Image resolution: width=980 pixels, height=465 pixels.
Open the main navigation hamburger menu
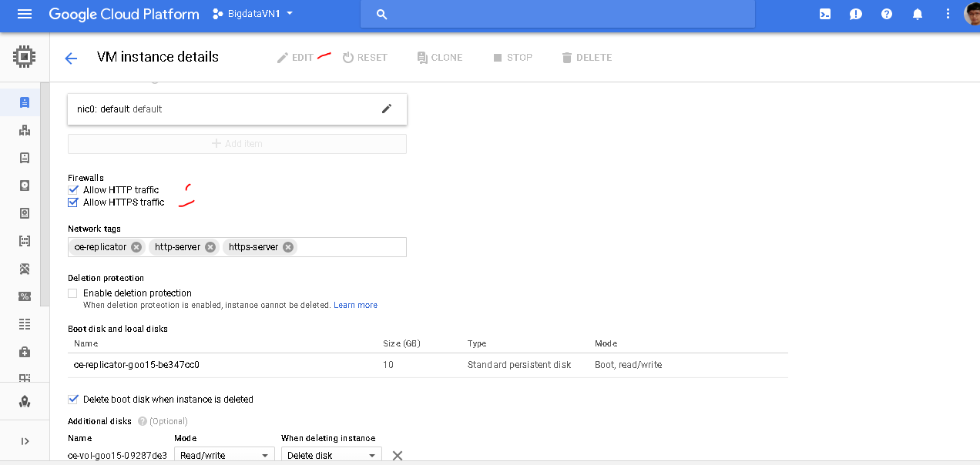25,14
